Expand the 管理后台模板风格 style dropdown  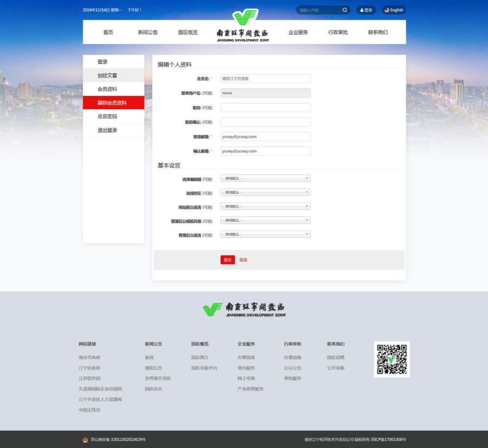pos(265,220)
